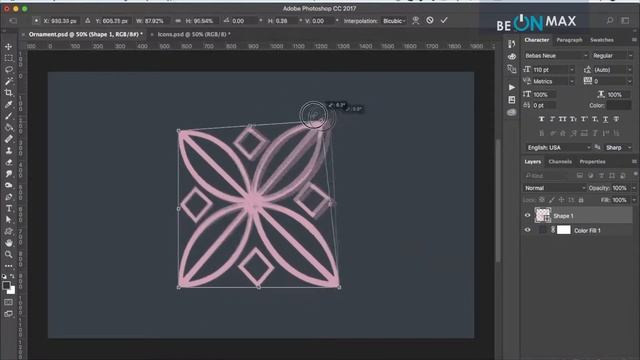
Task: Open the Normal blend mode dropdown
Action: click(554, 188)
